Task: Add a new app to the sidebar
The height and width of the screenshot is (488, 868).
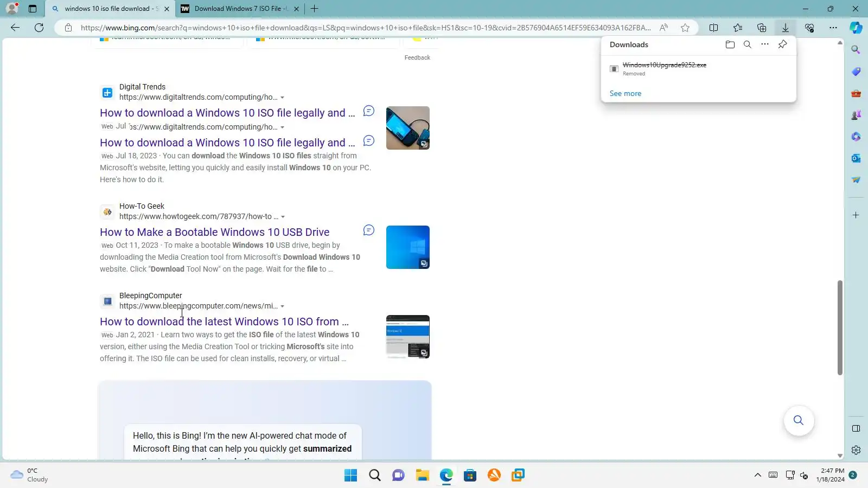Action: [856, 215]
